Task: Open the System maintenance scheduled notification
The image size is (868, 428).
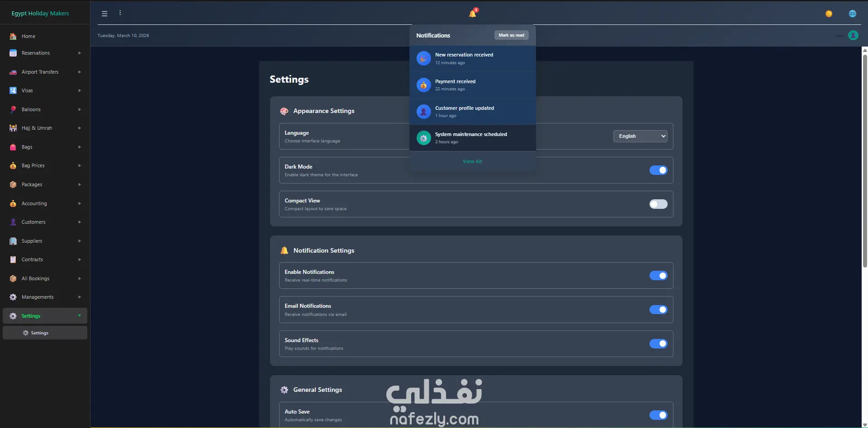Action: point(473,138)
